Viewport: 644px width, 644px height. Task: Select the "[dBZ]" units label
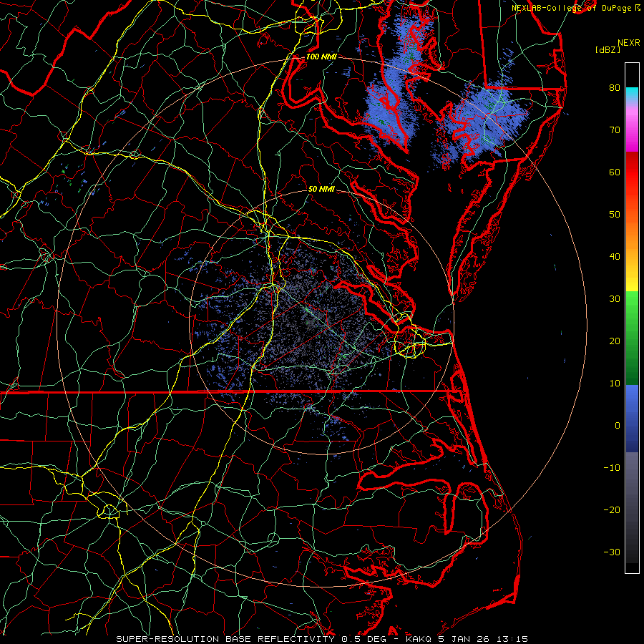[x=608, y=50]
